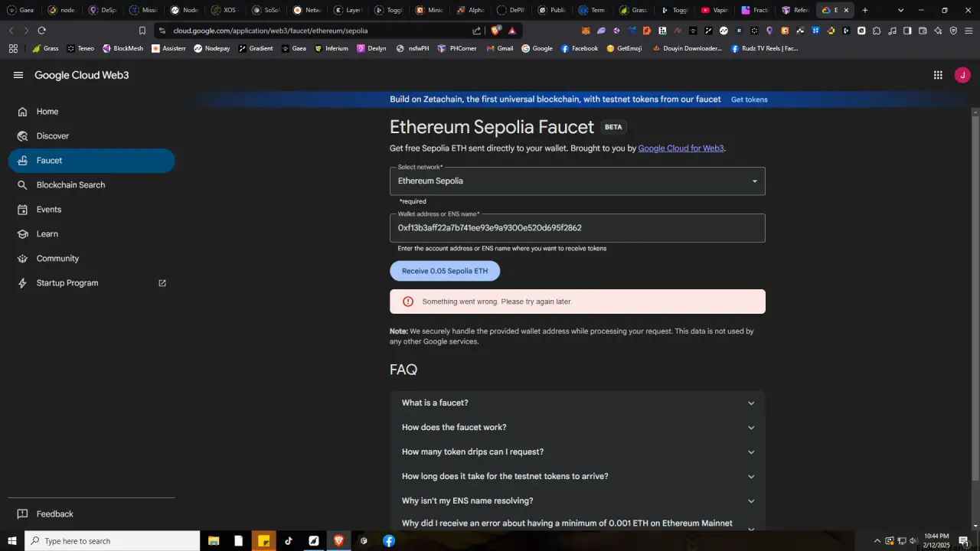The width and height of the screenshot is (980, 551).
Task: Expand 'Why isn't my ENS name resolving?'
Action: [577, 501]
